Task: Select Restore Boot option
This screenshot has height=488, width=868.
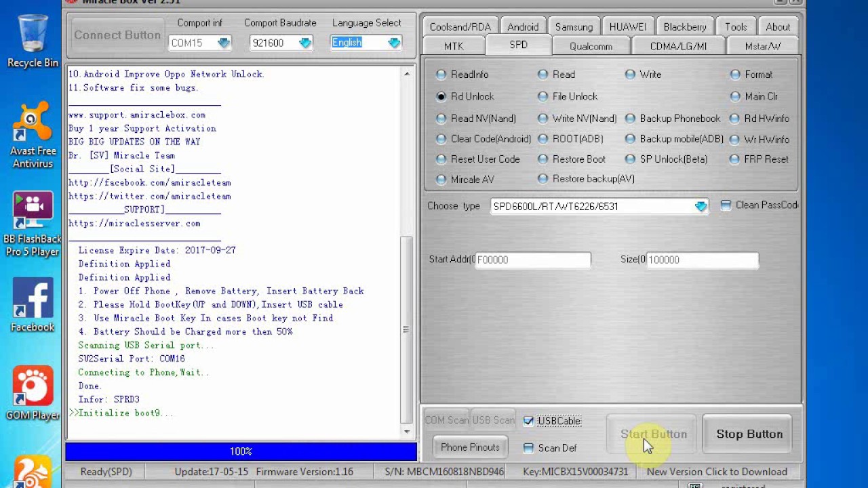Action: [x=571, y=159]
